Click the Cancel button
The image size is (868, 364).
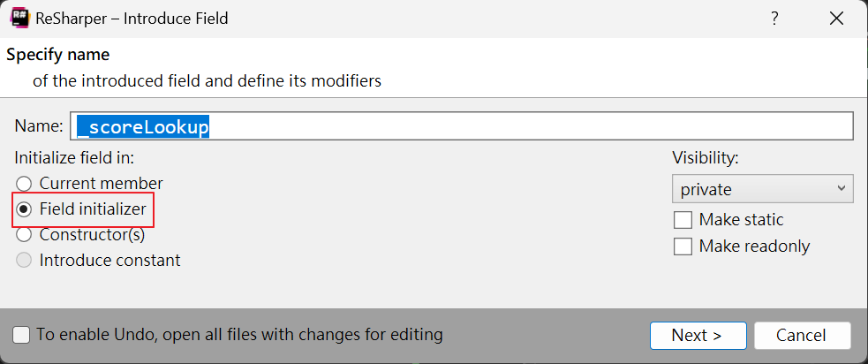802,336
